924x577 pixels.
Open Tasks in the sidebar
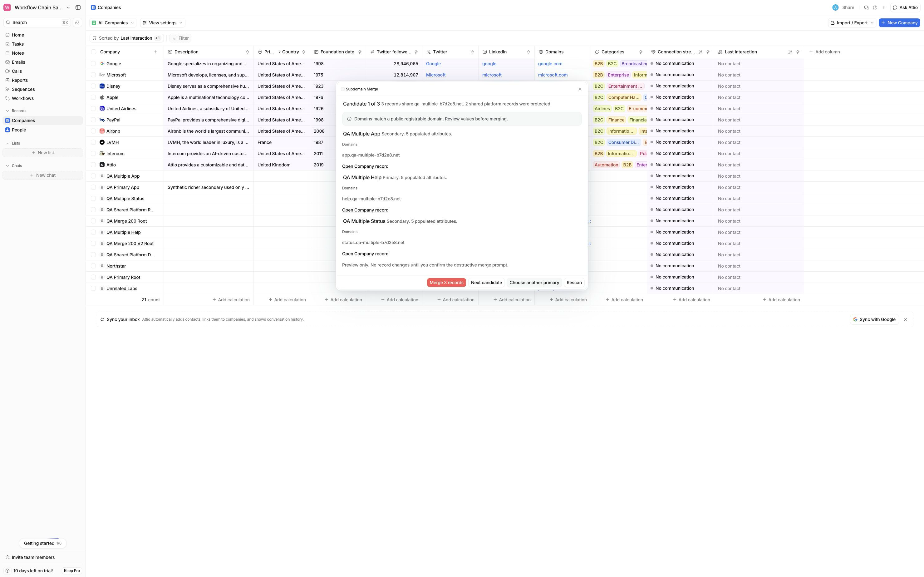43,44
